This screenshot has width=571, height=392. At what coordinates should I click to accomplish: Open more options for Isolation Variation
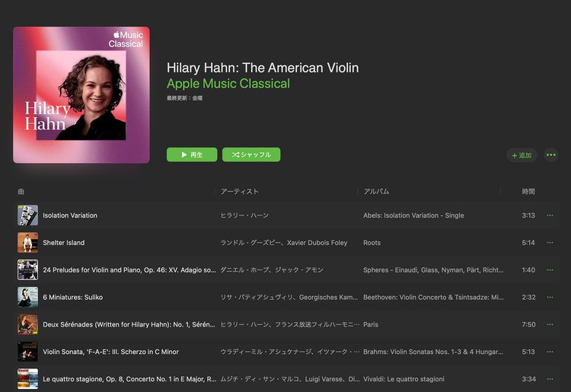[550, 215]
